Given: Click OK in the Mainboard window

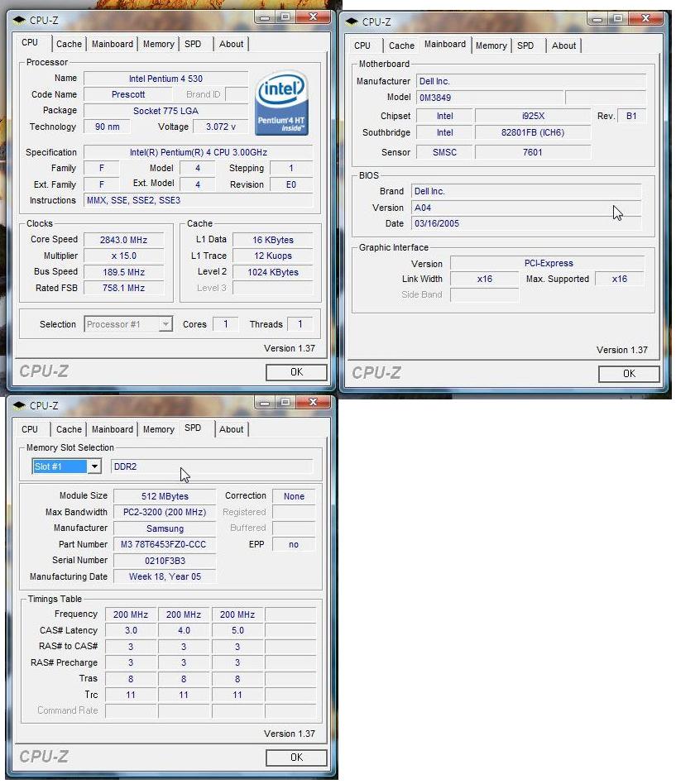Looking at the screenshot, I should pyautogui.click(x=629, y=374).
